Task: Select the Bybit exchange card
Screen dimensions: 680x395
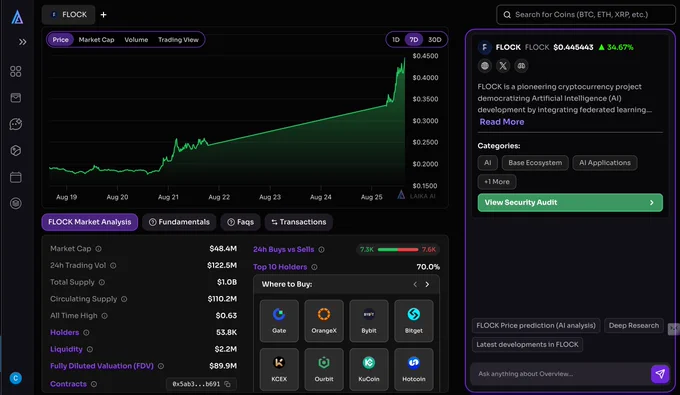Action: click(x=369, y=321)
